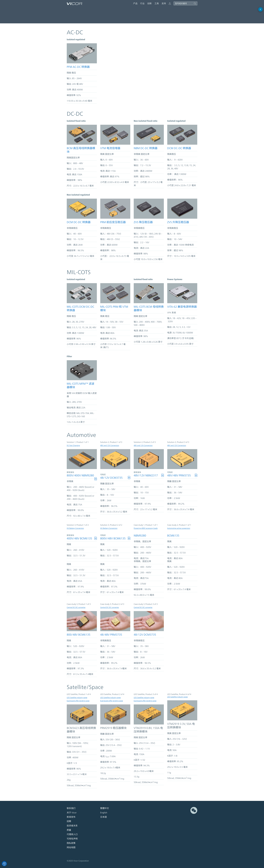Open the 创新 menu
264x868 pixels.
tap(150, 3)
